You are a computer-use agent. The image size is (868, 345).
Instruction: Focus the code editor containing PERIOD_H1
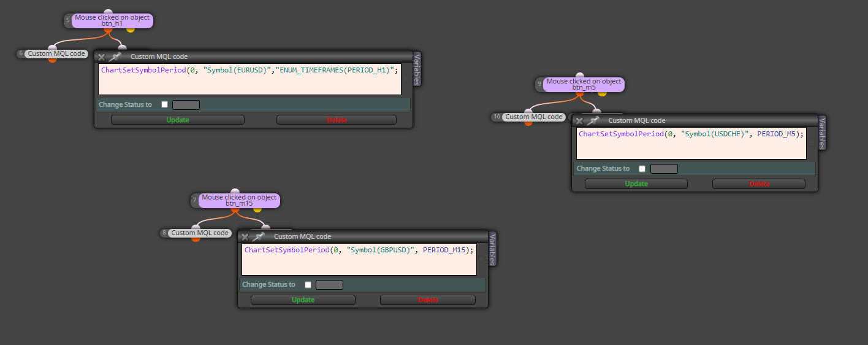(249, 79)
